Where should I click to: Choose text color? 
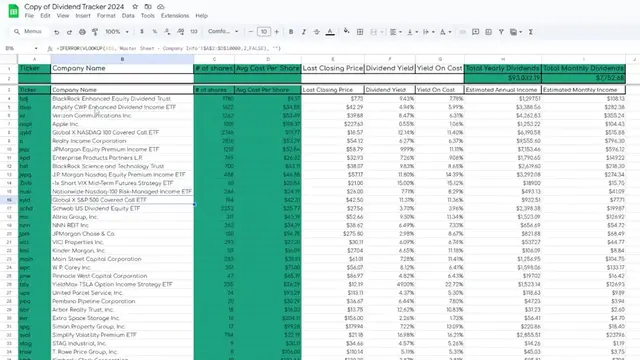[330, 32]
